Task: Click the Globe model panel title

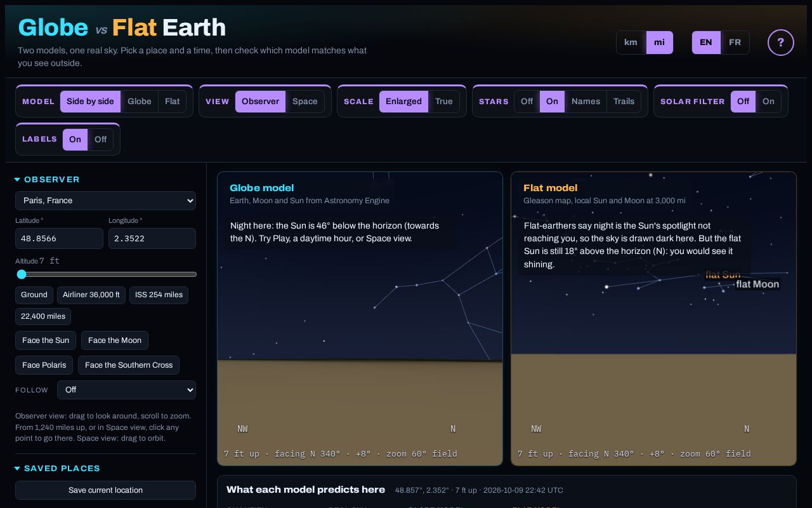Action: [261, 188]
